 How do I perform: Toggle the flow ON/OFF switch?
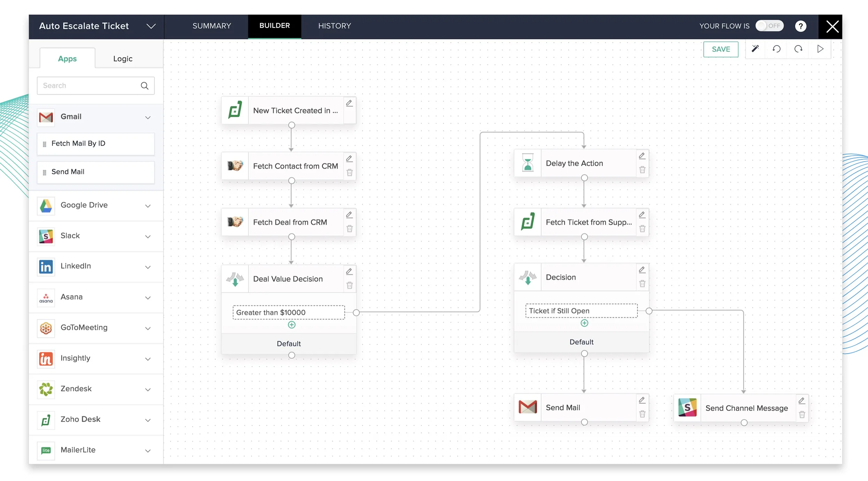click(x=769, y=26)
